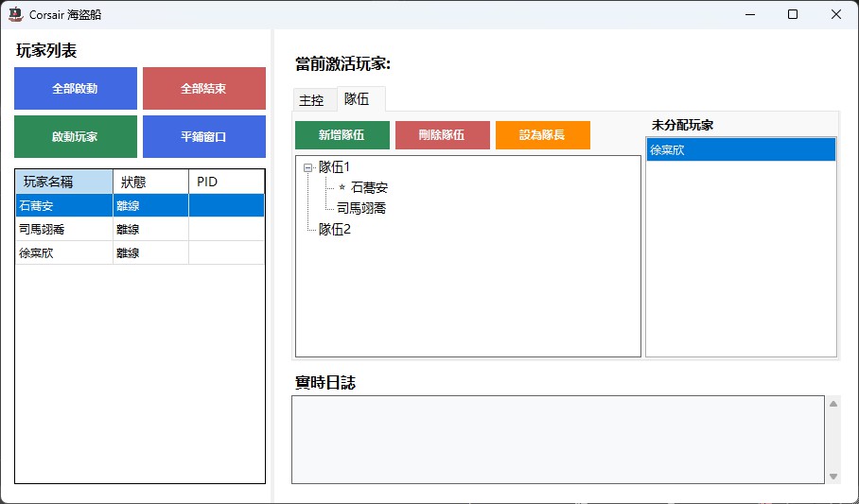Tile windows with 平鋪窗口 button
The width and height of the screenshot is (859, 504).
pos(203,137)
